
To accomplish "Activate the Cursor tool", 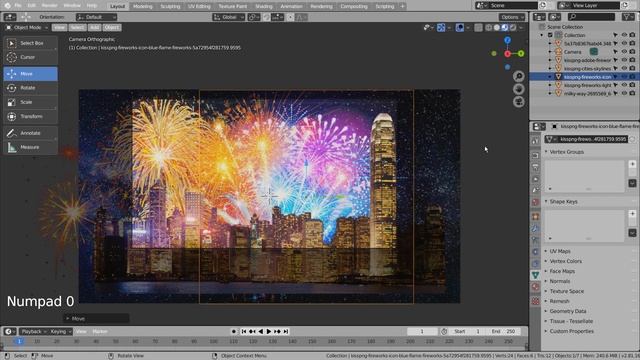I will 31,57.
